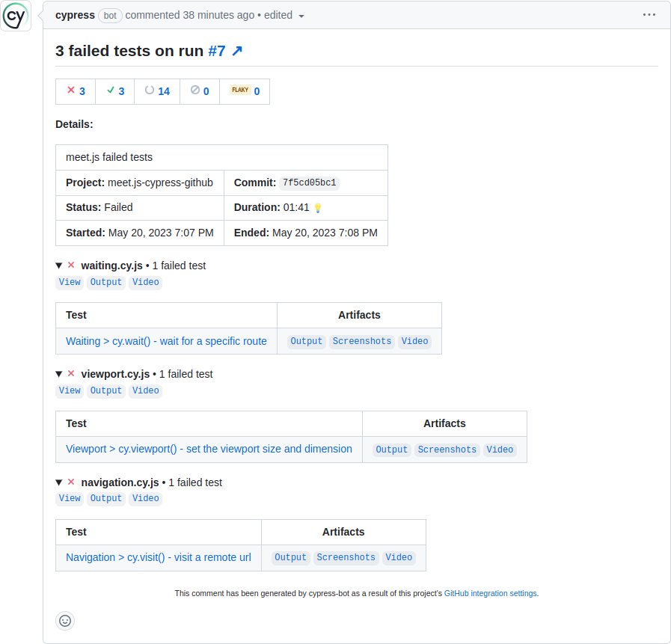Open Output artifact for cy.wait() test
Viewport: 671px width, 644px height.
click(307, 341)
